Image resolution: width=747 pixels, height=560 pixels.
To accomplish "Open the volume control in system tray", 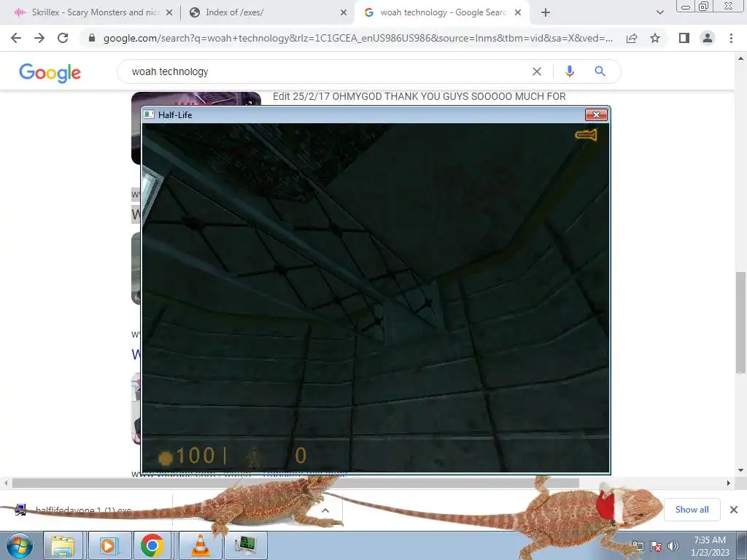I will (x=673, y=546).
